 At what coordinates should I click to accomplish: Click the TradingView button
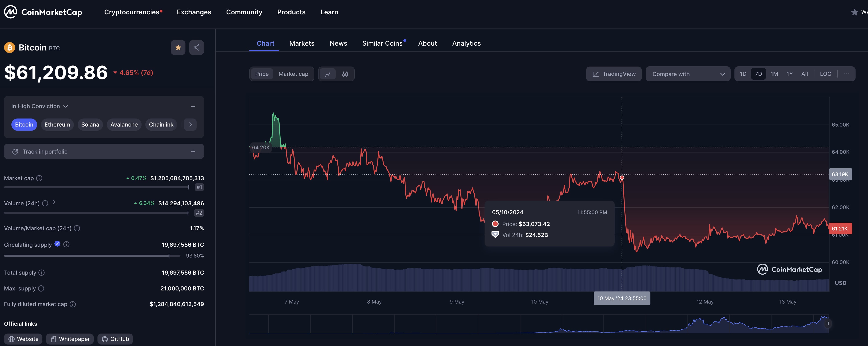(x=614, y=74)
